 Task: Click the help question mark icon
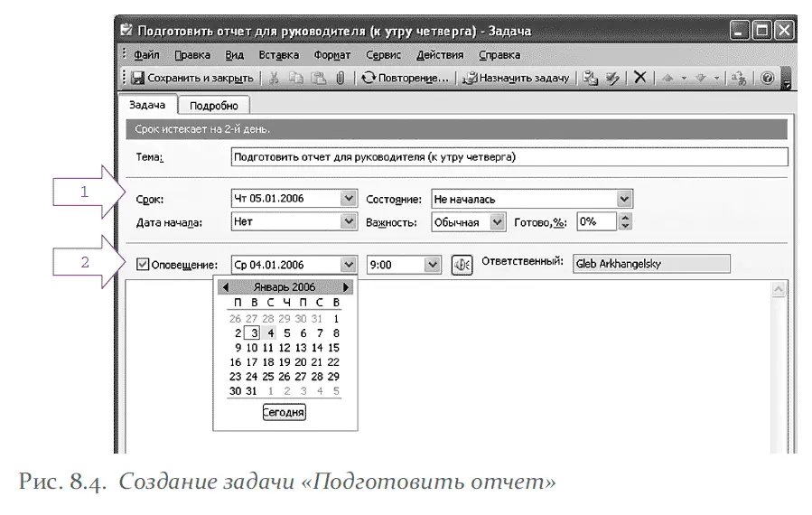pyautogui.click(x=768, y=78)
